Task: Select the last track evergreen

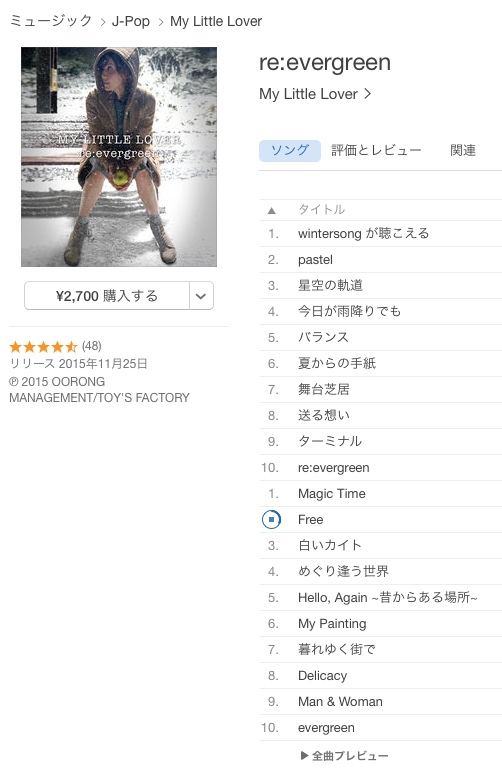Action: pyautogui.click(x=380, y=727)
